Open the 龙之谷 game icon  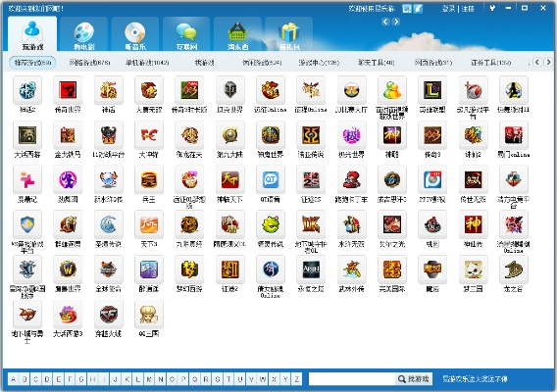(513, 269)
